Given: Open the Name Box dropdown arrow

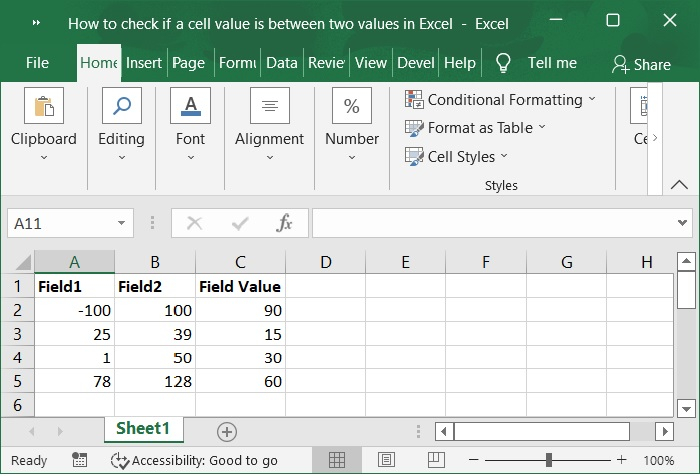Looking at the screenshot, I should 122,223.
